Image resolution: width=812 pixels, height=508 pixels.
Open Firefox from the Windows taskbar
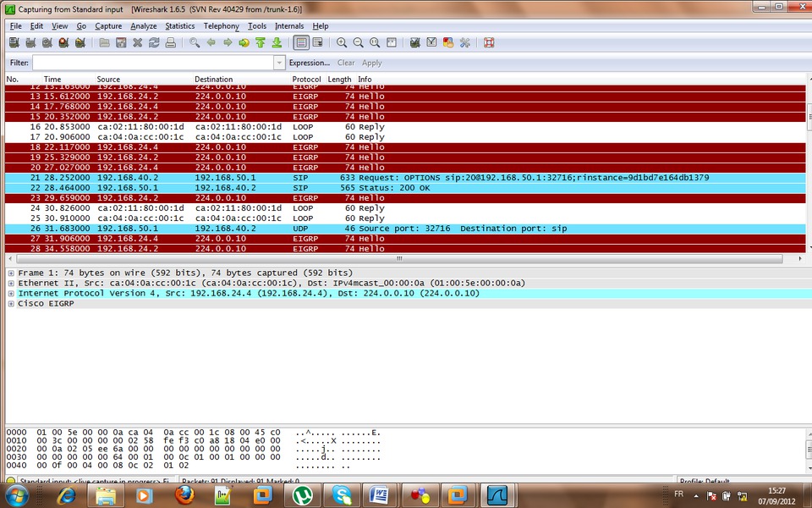(x=184, y=495)
